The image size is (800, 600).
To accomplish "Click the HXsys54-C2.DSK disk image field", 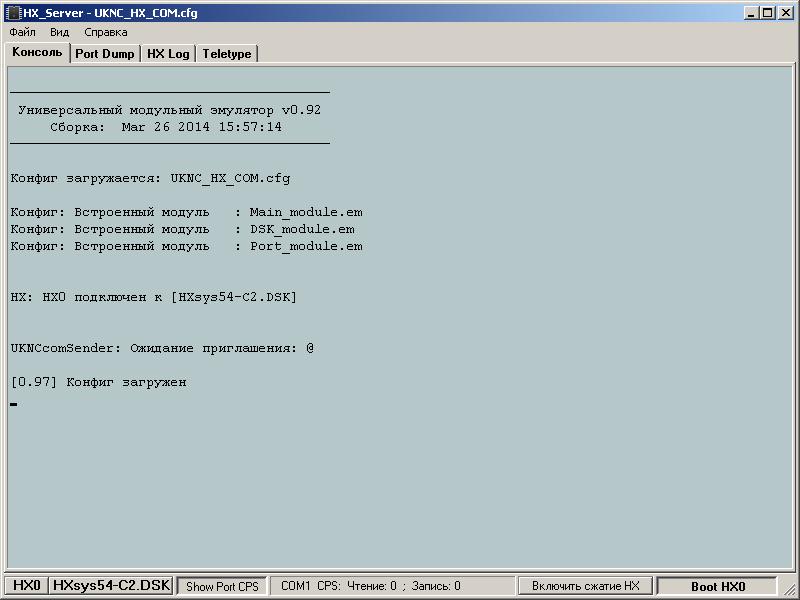I will tap(112, 586).
